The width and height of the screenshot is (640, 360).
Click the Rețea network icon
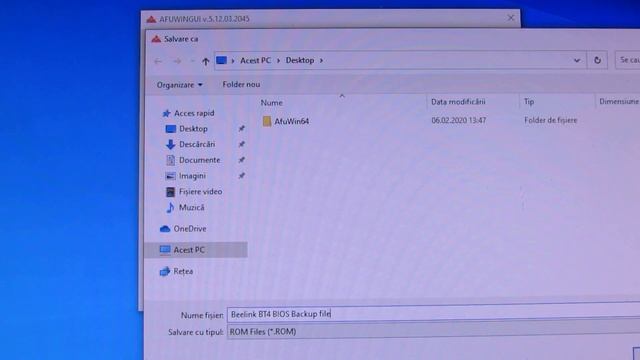(164, 271)
